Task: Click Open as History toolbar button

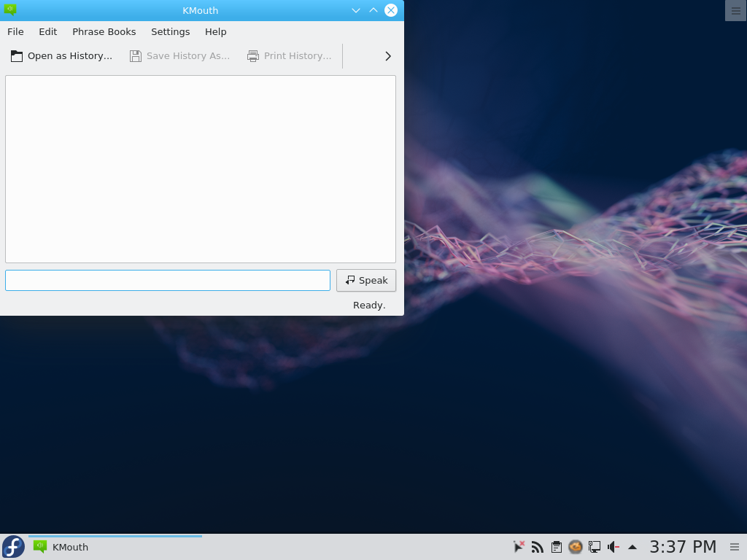Action: [61, 56]
